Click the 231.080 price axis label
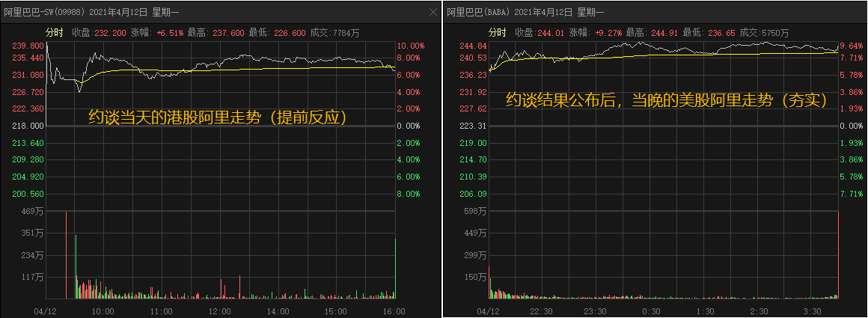Viewport: 868px width, 318px height. (28, 75)
